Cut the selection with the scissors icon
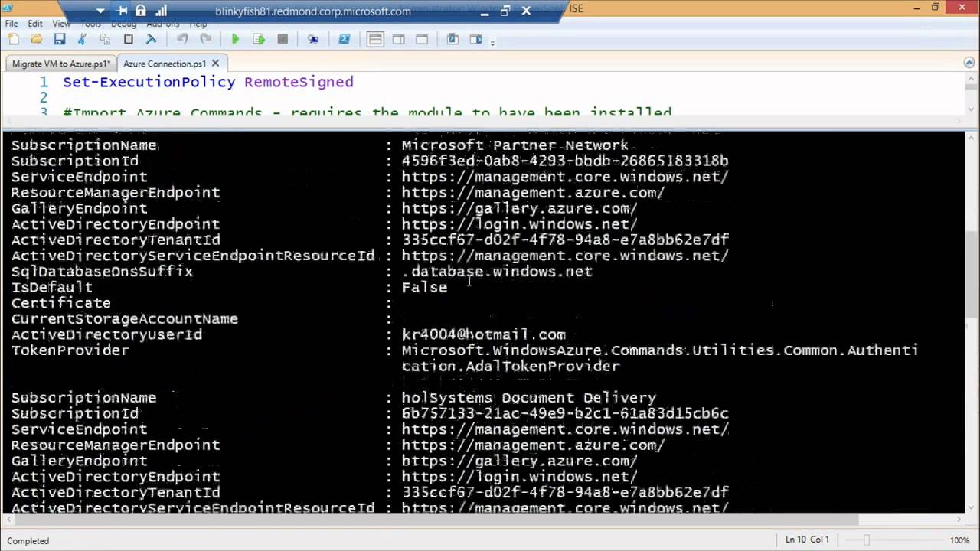 coord(82,39)
